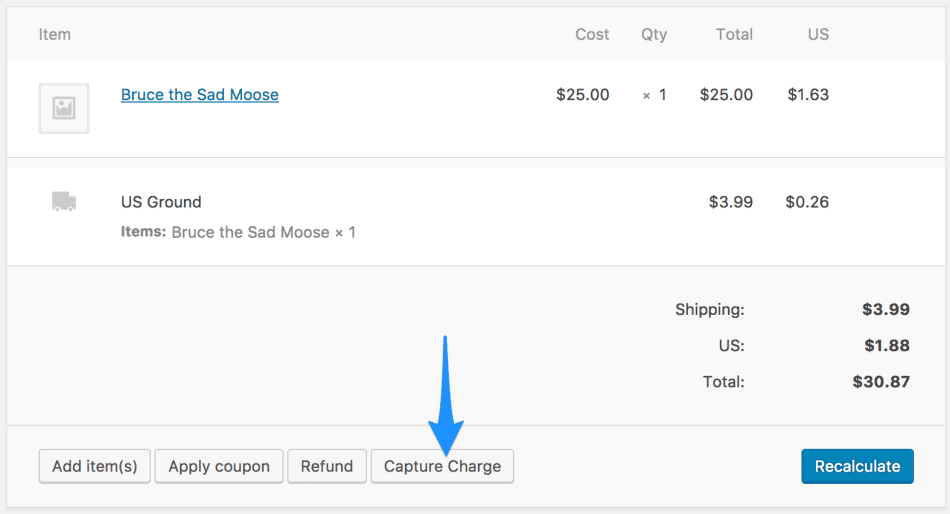950x514 pixels.
Task: Click the Cost column header
Action: coord(592,34)
